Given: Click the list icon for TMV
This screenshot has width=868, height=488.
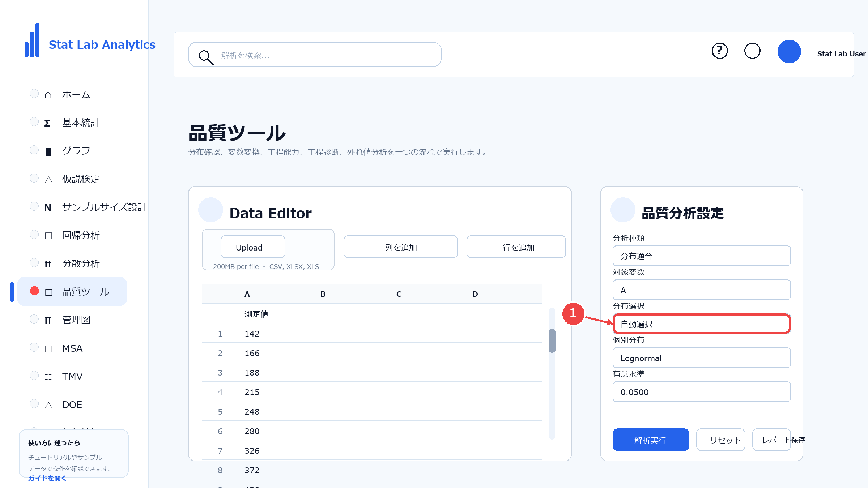Looking at the screenshot, I should (x=48, y=377).
